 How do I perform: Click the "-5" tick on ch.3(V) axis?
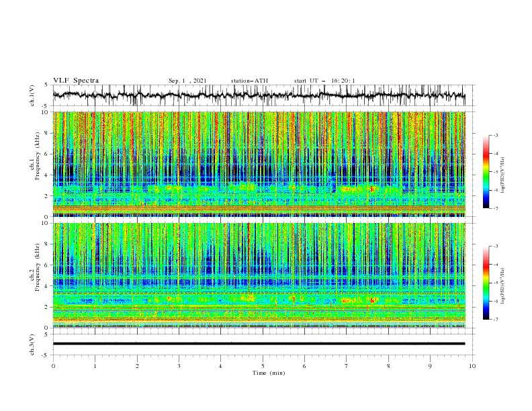coord(45,355)
